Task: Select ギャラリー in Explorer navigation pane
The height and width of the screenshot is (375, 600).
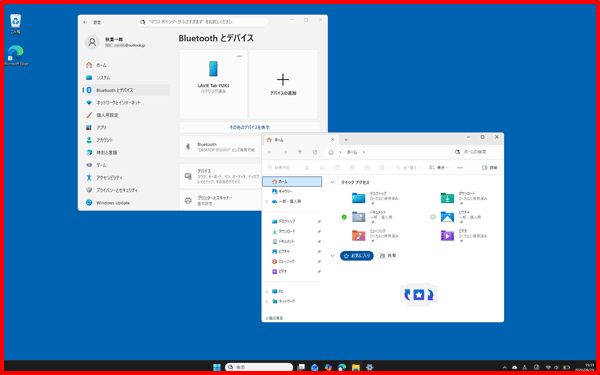Action: click(x=292, y=191)
